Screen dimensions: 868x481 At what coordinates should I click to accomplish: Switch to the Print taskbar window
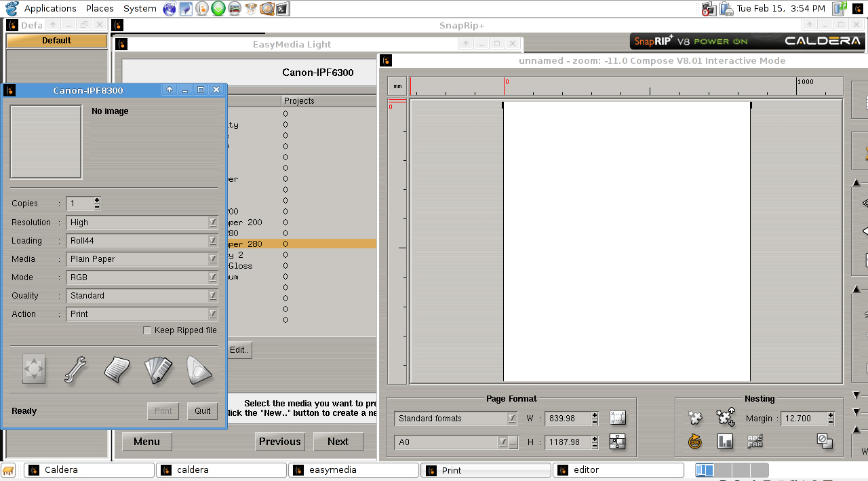click(486, 469)
